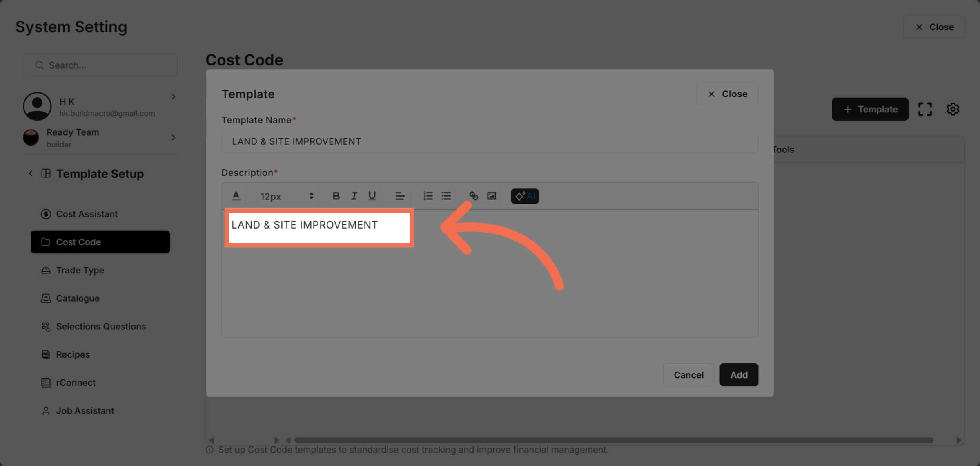Viewport: 980px width, 466px height.
Task: Open text alignment options
Action: (x=400, y=196)
